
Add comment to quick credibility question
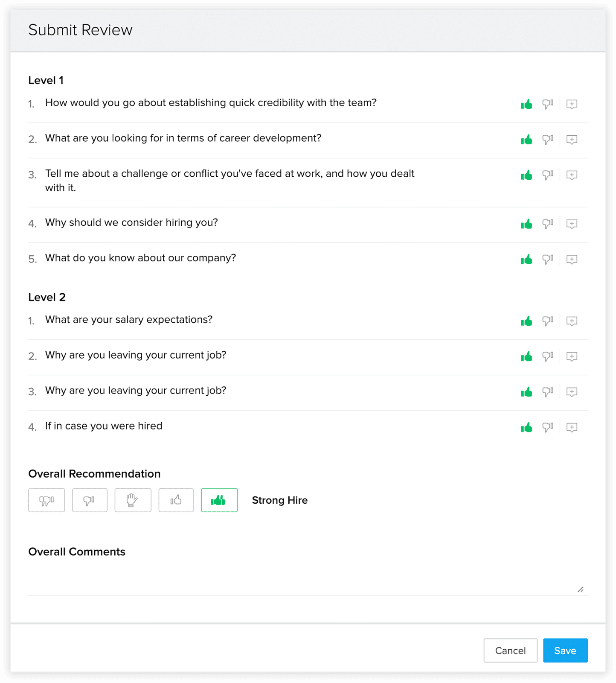point(572,104)
